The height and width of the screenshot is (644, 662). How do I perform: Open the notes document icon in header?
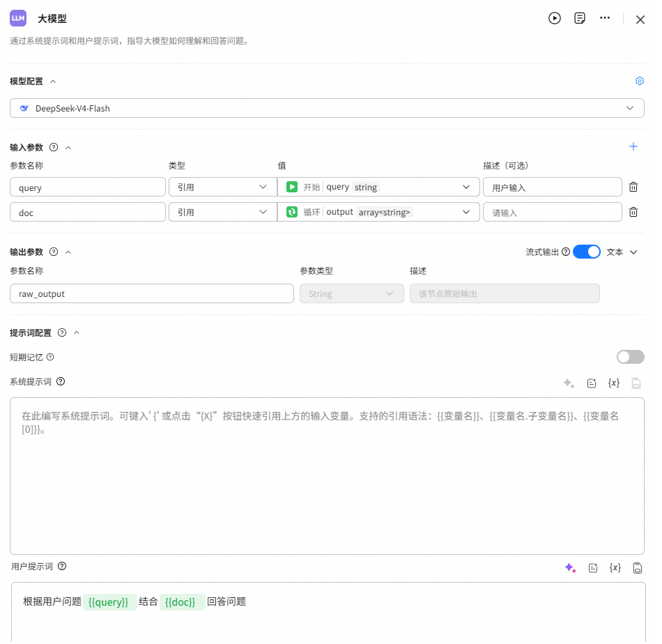(580, 18)
